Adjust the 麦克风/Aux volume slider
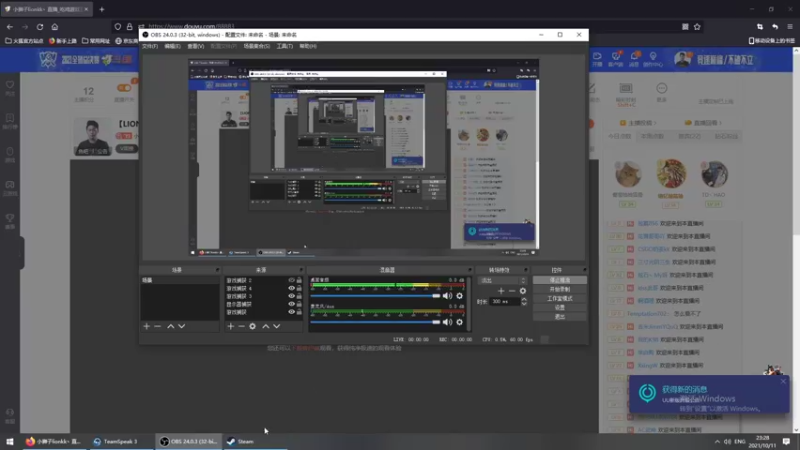 375,322
